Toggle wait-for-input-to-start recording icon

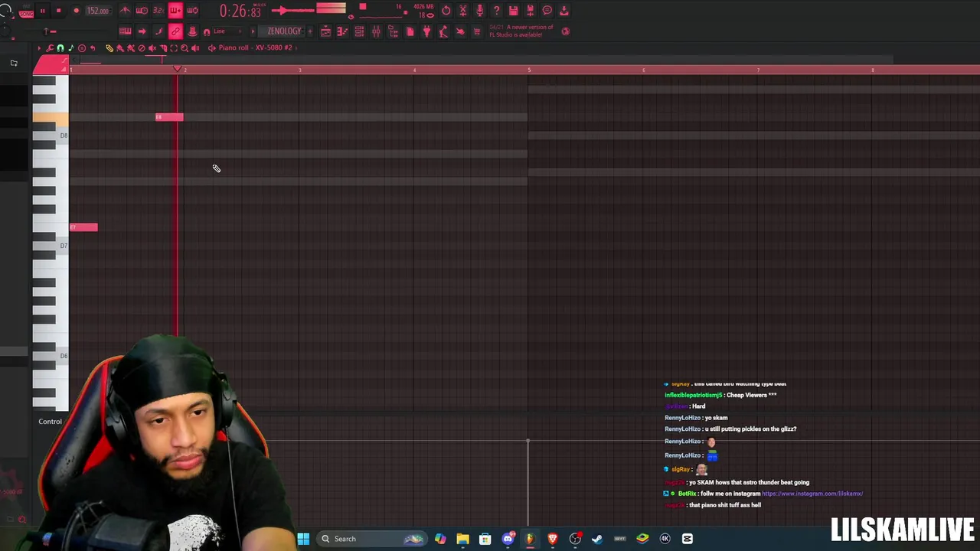coord(142,11)
